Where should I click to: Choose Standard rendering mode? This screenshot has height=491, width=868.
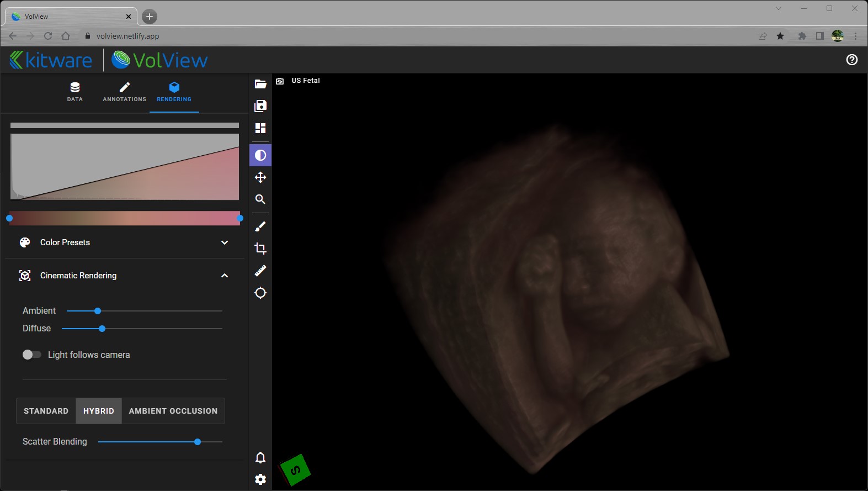pyautogui.click(x=46, y=411)
